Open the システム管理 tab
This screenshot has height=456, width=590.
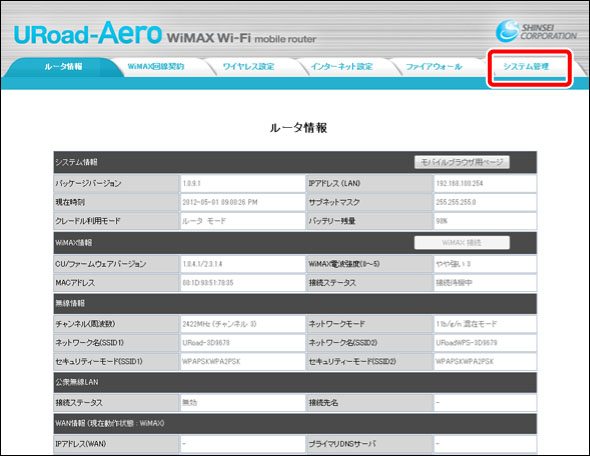pos(526,67)
